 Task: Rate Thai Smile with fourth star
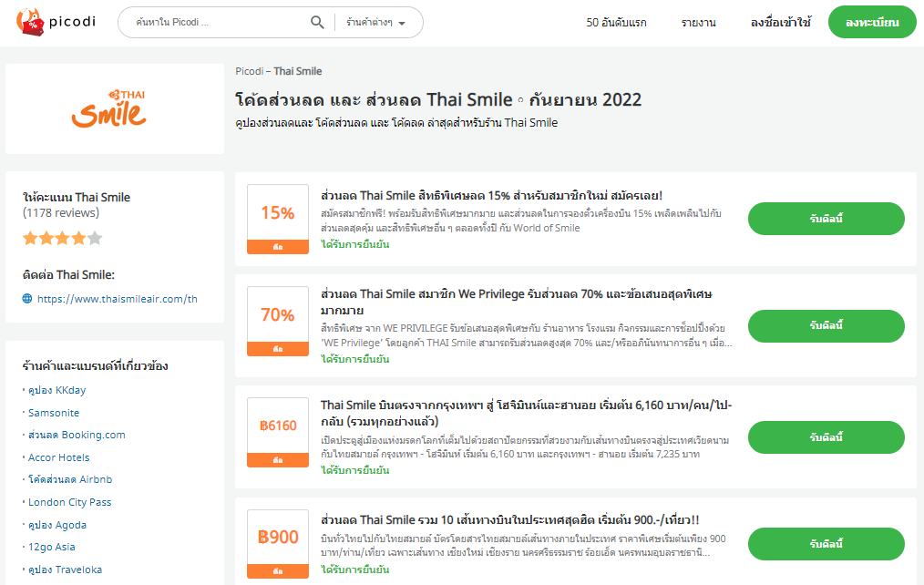tap(78, 238)
